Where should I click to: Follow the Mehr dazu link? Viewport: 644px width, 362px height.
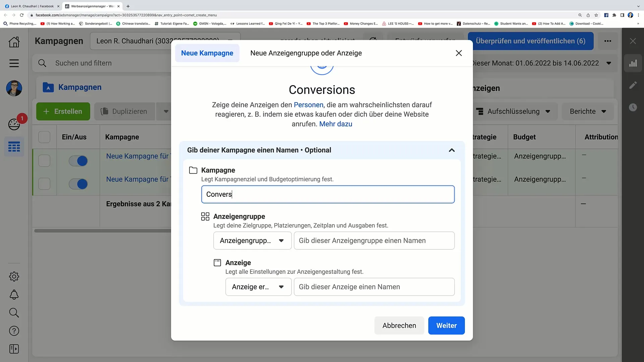(335, 124)
